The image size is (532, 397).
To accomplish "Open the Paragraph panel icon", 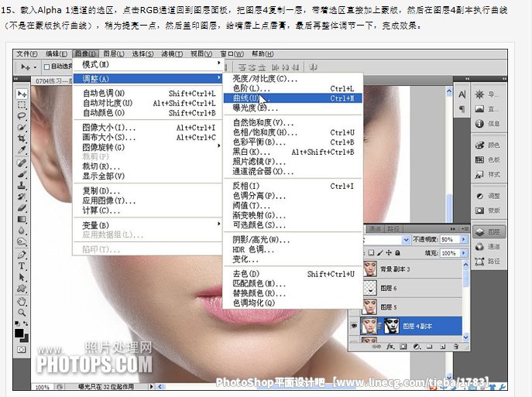I will tap(462, 109).
